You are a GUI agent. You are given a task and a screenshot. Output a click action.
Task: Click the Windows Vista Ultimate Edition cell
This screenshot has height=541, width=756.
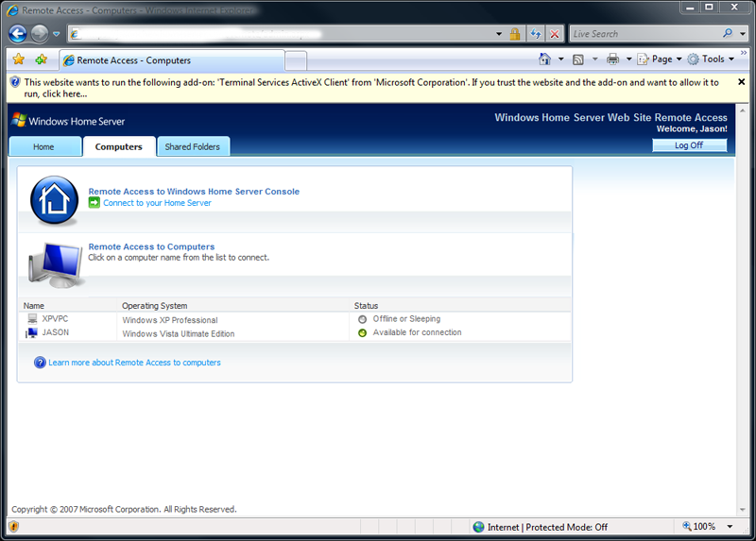[179, 333]
